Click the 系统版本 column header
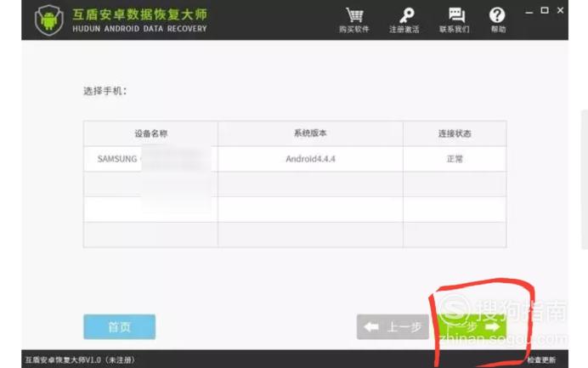Viewport: 588px width, 368px height. click(x=310, y=133)
